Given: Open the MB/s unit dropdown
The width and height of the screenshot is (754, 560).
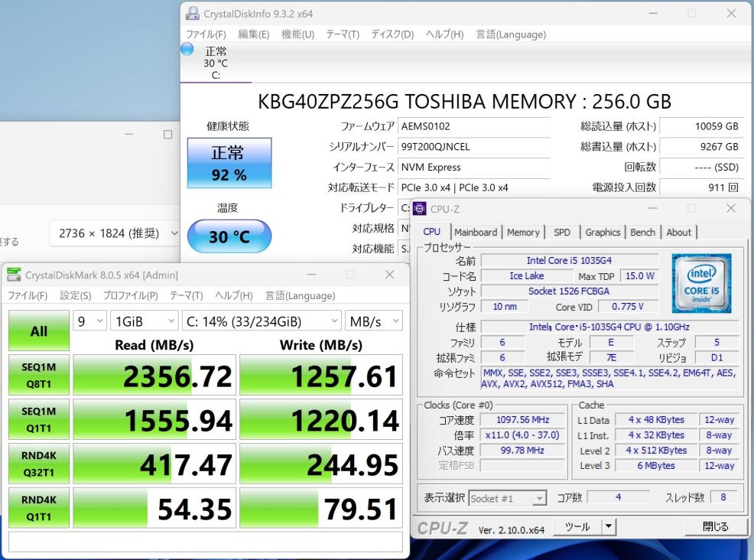Looking at the screenshot, I should [x=374, y=321].
